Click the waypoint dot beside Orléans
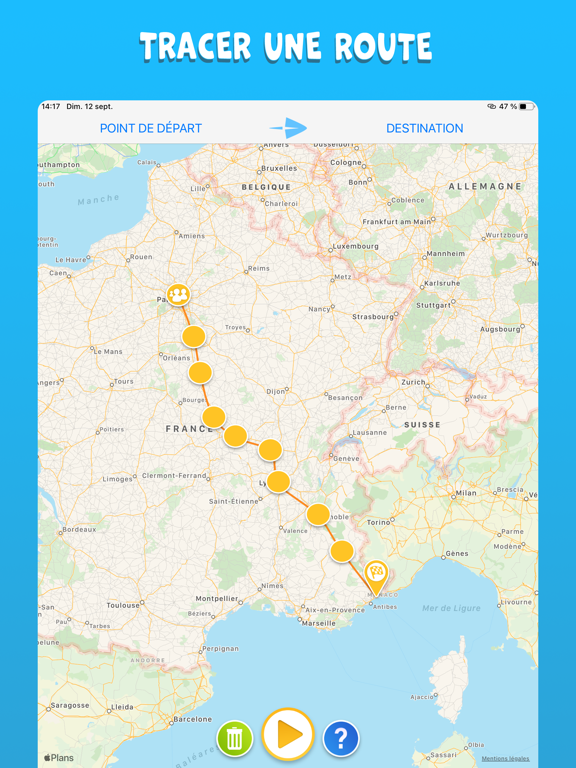 200,373
